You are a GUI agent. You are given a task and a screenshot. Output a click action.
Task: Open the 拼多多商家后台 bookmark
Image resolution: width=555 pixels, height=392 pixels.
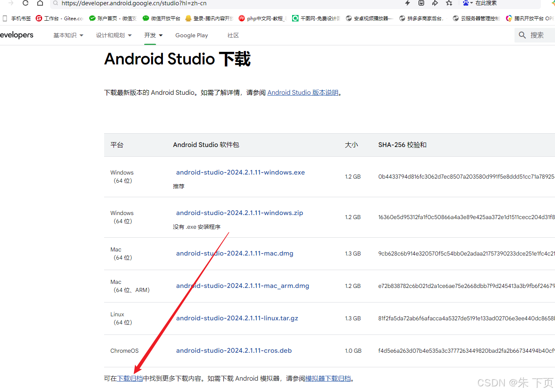[x=422, y=18]
